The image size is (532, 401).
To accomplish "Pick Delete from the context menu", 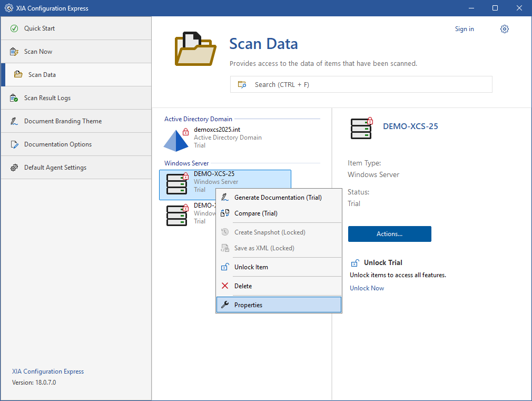I will (243, 286).
